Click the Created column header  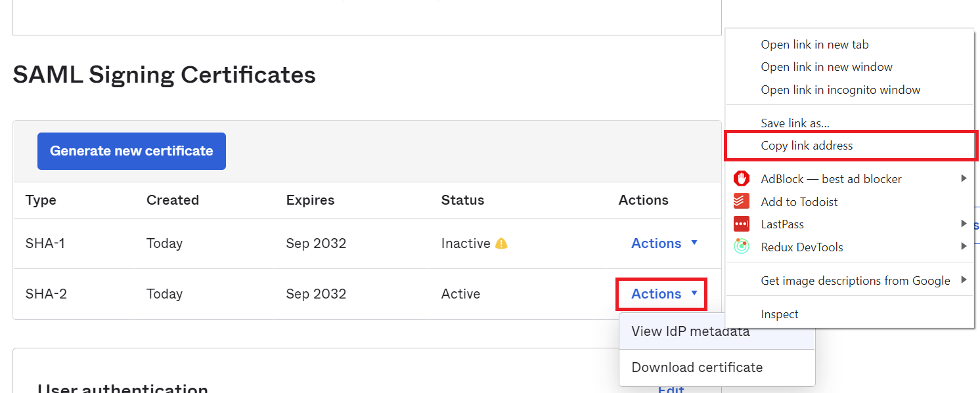click(173, 200)
